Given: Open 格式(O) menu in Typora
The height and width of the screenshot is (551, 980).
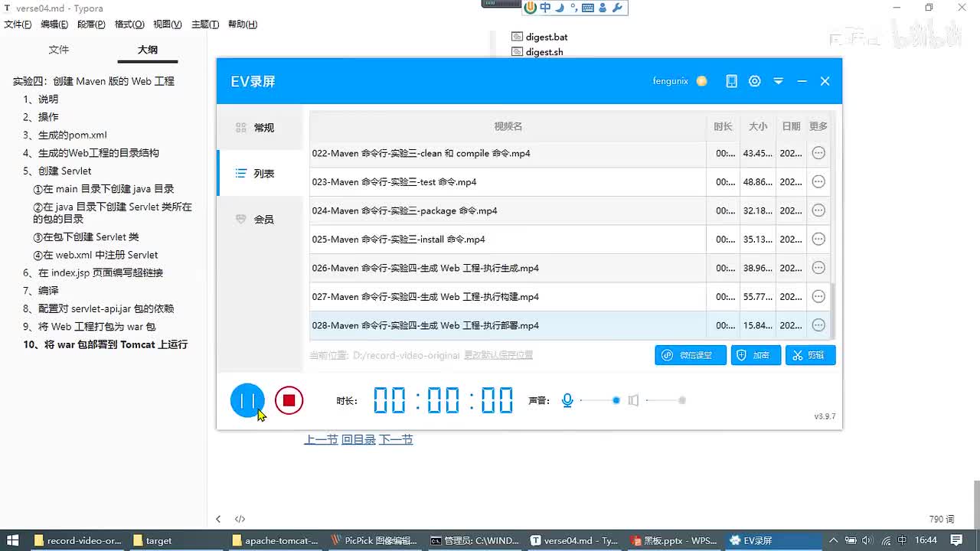Looking at the screenshot, I should pos(129,24).
